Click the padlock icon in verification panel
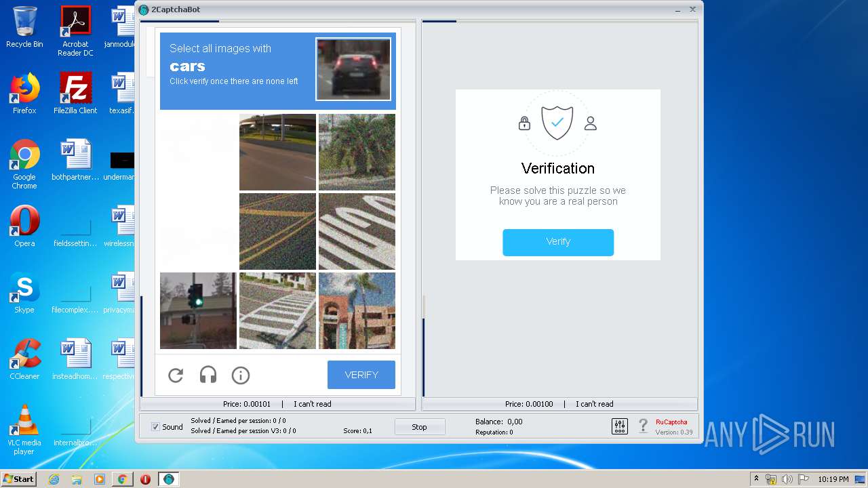The height and width of the screenshot is (488, 868). coord(524,123)
